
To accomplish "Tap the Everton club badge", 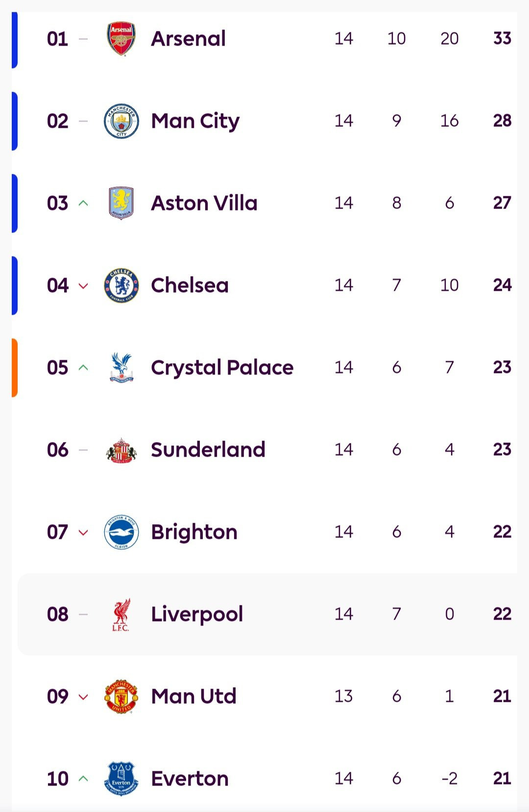I will (x=121, y=778).
